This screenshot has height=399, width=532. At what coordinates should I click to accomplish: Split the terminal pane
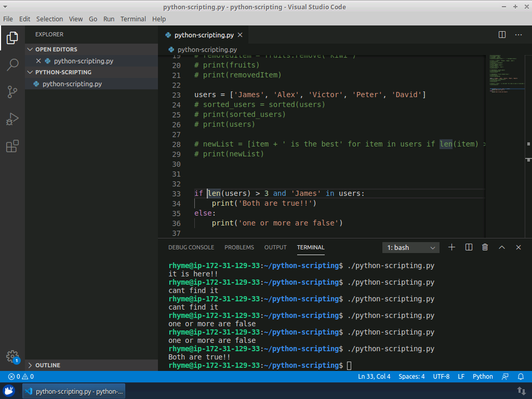[469, 248]
